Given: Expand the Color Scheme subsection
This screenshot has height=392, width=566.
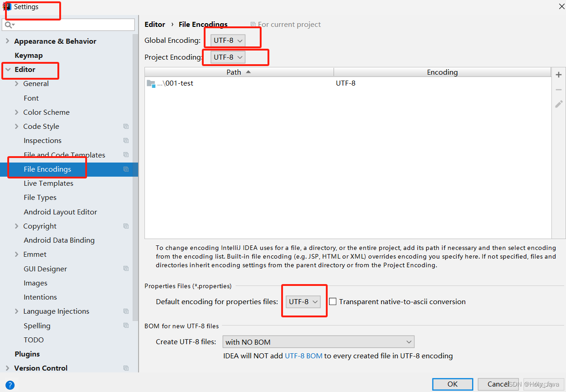Looking at the screenshot, I should [x=17, y=112].
